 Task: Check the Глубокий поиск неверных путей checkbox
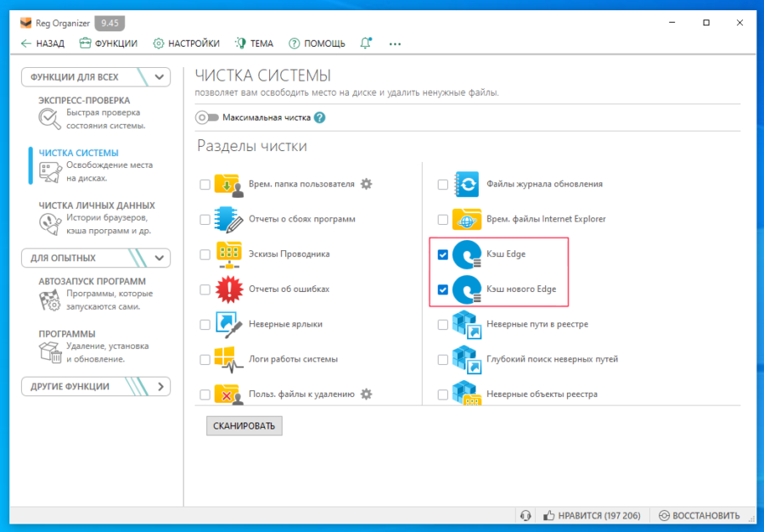tap(442, 360)
